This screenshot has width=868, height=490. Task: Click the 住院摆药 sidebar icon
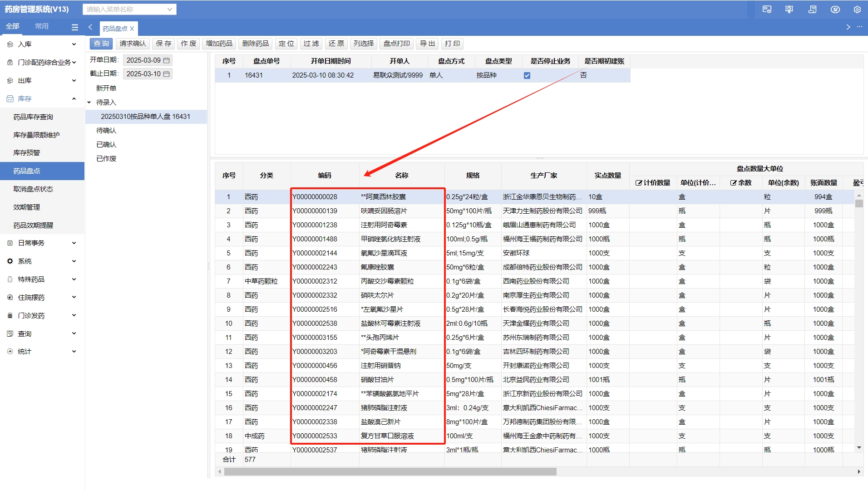tap(10, 298)
